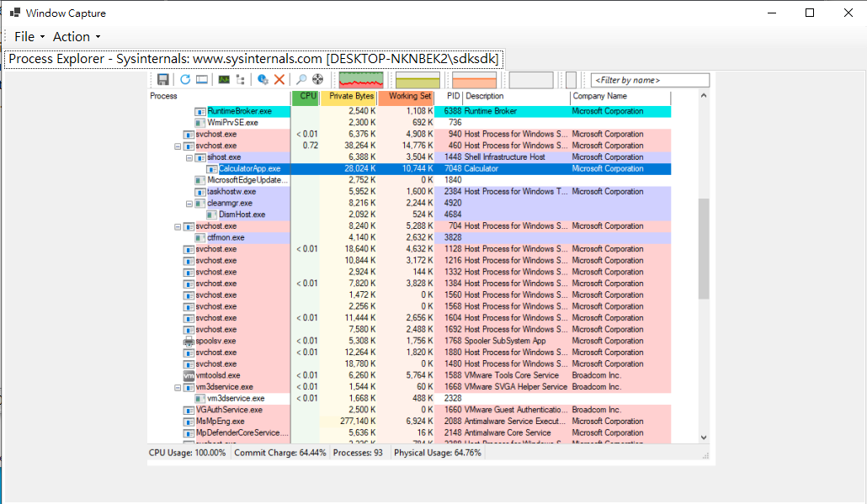Collapse the svchost.exe node above ctfmon.exe

coord(178,226)
